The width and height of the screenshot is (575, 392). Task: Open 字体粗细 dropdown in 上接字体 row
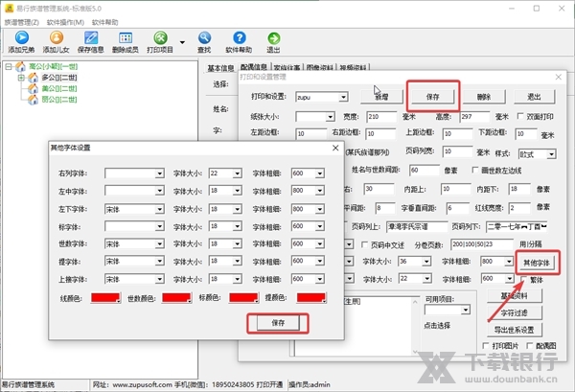pos(320,280)
